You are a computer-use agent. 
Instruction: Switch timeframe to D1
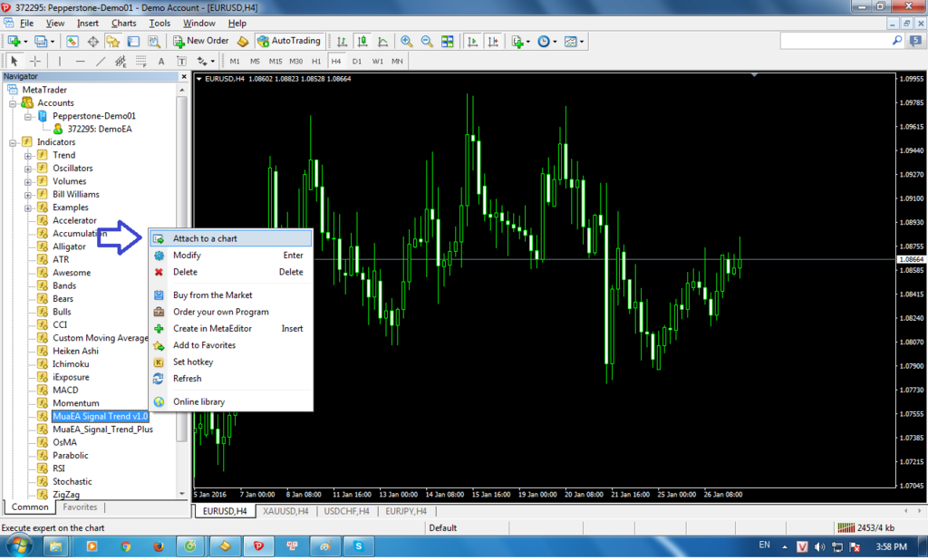point(357,61)
